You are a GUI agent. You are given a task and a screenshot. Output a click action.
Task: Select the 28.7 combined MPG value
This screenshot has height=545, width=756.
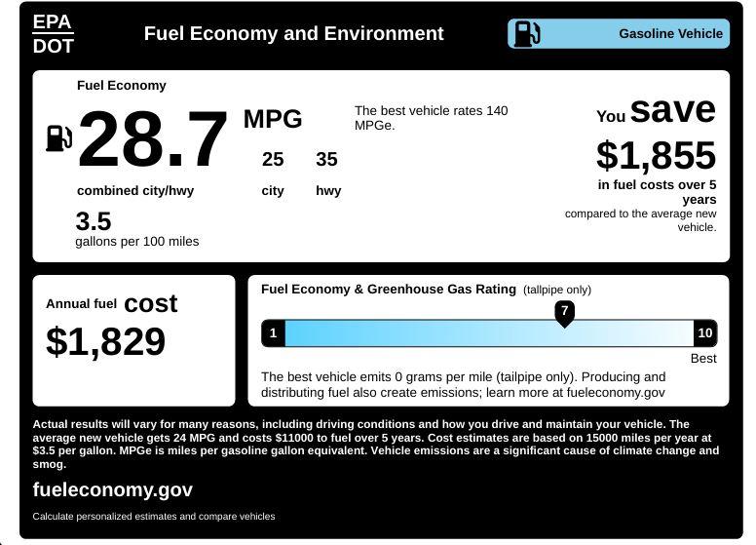click(x=152, y=140)
